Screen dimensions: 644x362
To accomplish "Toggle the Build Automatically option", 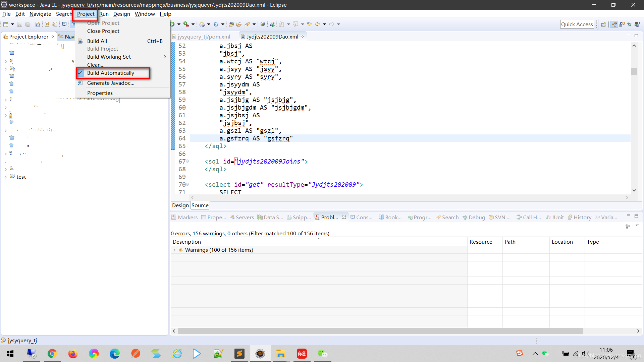I will pos(110,73).
